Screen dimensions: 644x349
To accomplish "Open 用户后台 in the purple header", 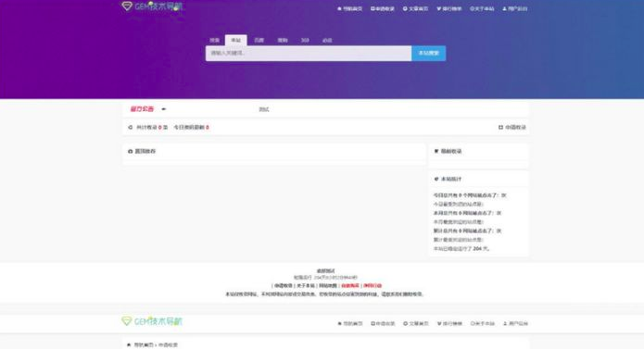I will coord(515,8).
